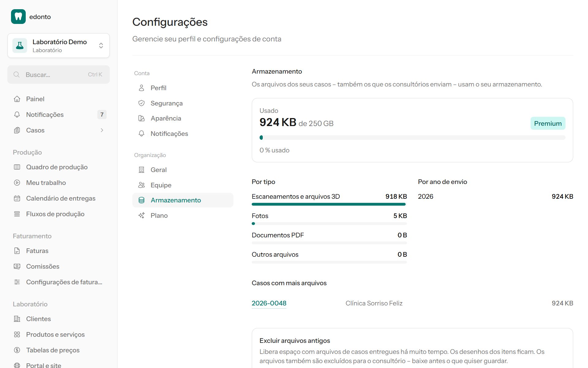Switch to the Perfil settings tab
The width and height of the screenshot is (588, 368).
pyautogui.click(x=183, y=88)
